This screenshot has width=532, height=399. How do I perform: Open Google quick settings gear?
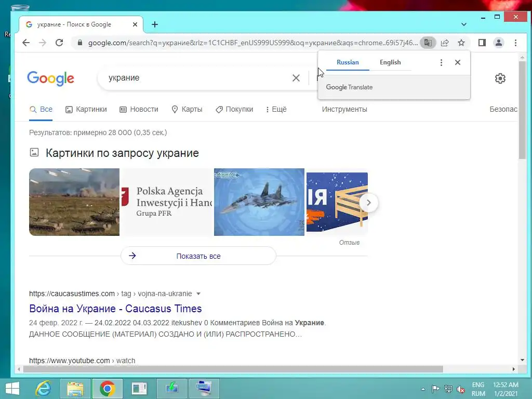500,78
